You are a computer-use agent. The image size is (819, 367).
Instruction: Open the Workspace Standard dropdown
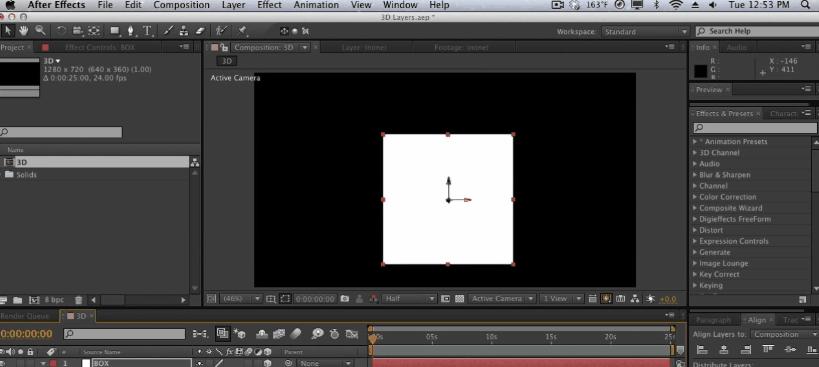pyautogui.click(x=646, y=31)
